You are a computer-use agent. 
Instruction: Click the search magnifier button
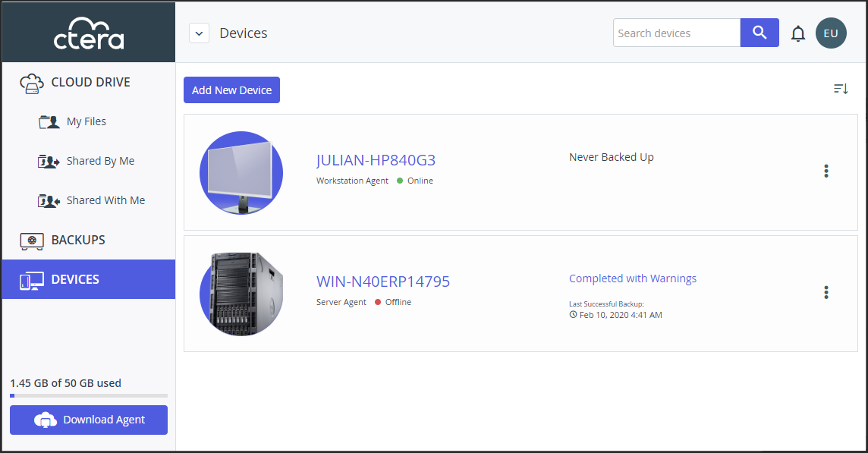[x=759, y=33]
